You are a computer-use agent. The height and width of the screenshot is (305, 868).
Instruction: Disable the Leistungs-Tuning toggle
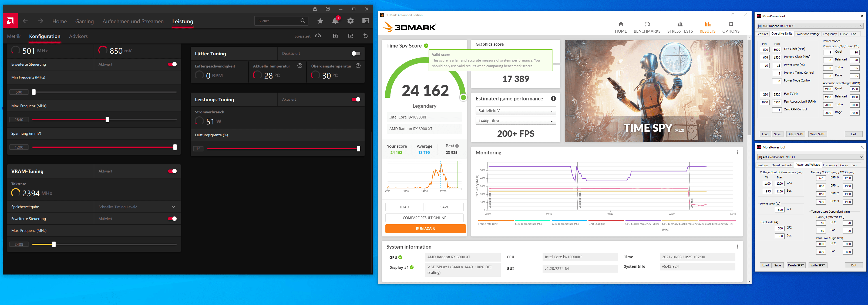[x=355, y=99]
